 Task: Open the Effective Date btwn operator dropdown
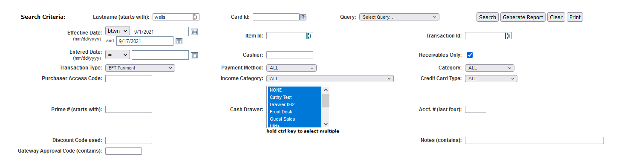click(118, 31)
